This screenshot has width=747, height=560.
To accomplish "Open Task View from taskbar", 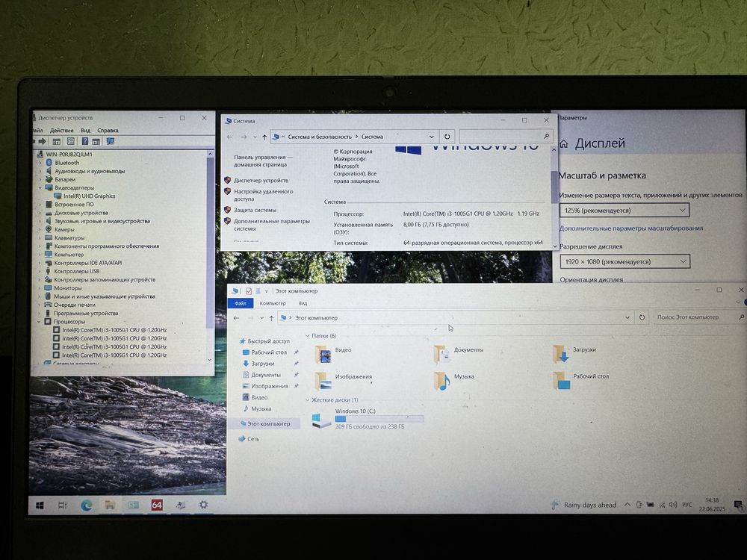I will (x=63, y=505).
